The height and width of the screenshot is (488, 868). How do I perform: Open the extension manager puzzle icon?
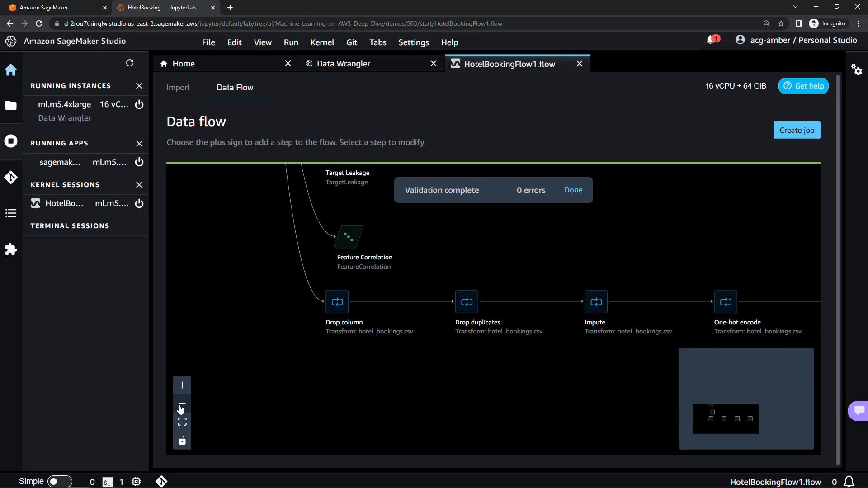click(x=11, y=249)
